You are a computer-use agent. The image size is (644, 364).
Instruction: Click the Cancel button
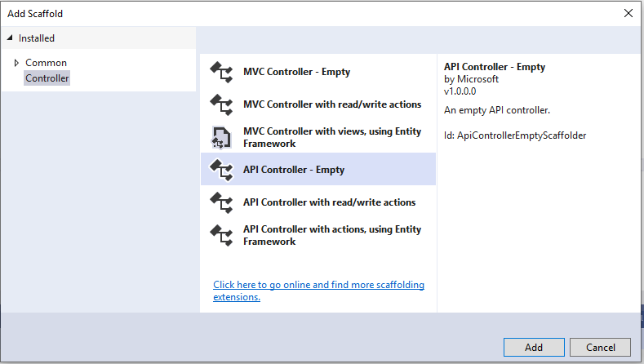[x=601, y=347]
